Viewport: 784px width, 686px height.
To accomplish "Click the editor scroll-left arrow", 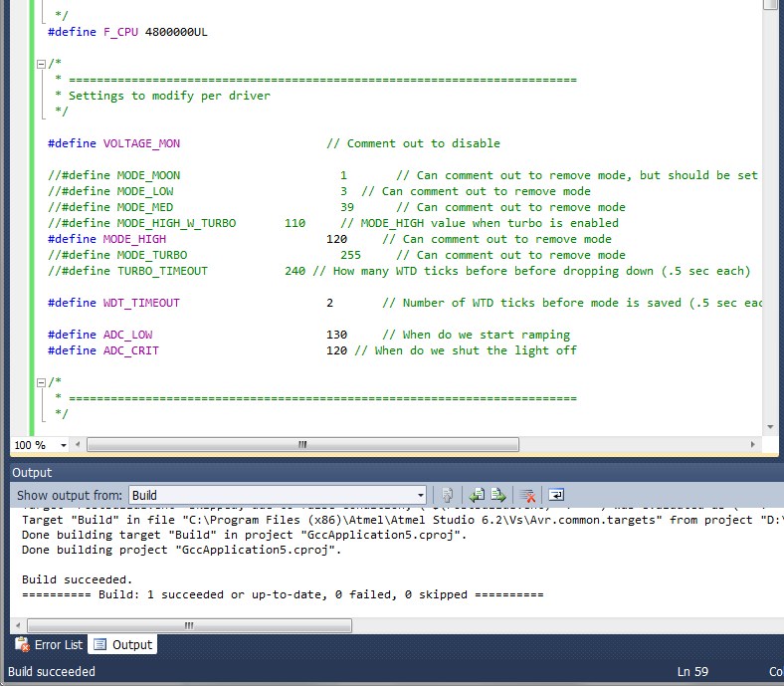I will tap(78, 444).
